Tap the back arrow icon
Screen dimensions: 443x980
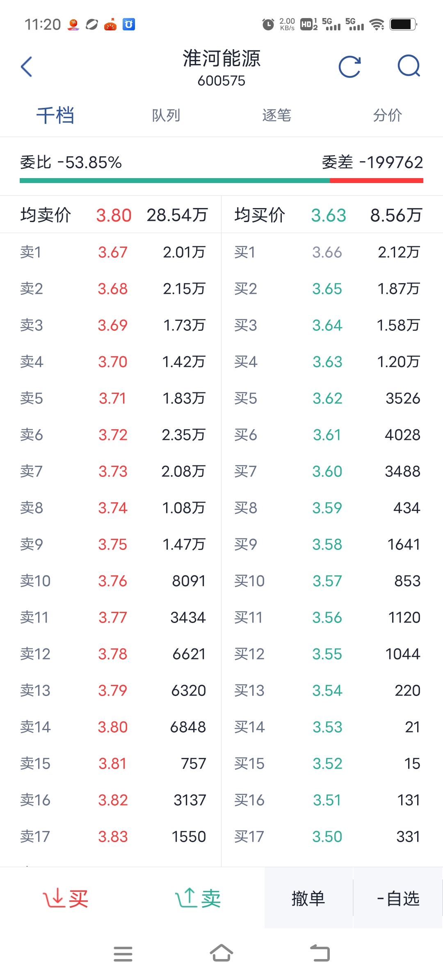point(27,66)
